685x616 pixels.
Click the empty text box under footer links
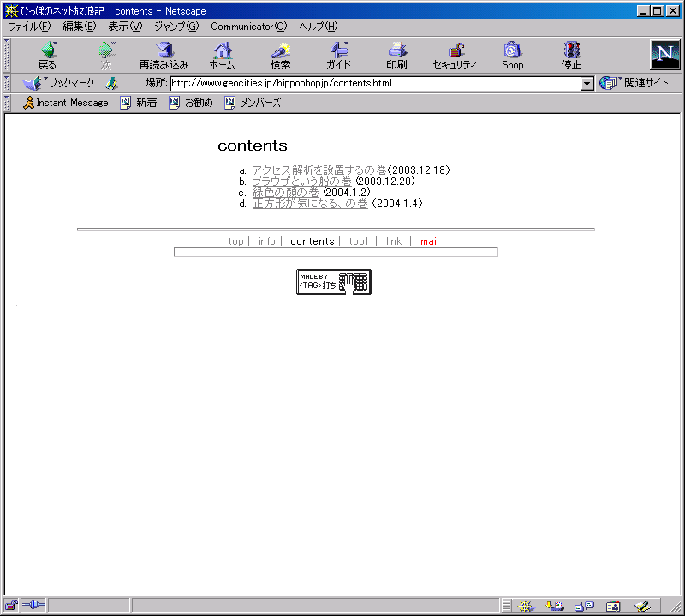click(x=336, y=252)
